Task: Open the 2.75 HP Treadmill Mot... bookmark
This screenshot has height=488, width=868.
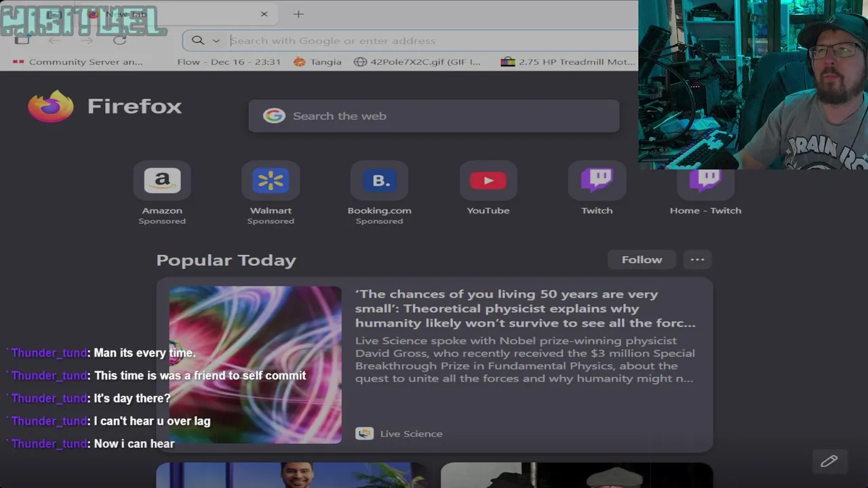Action: point(568,62)
